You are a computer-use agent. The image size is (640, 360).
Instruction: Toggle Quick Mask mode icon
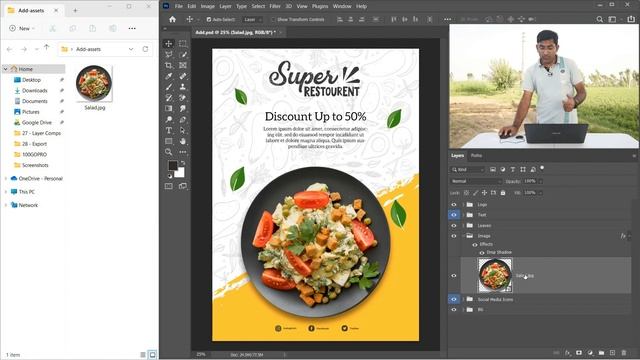[x=169, y=186]
